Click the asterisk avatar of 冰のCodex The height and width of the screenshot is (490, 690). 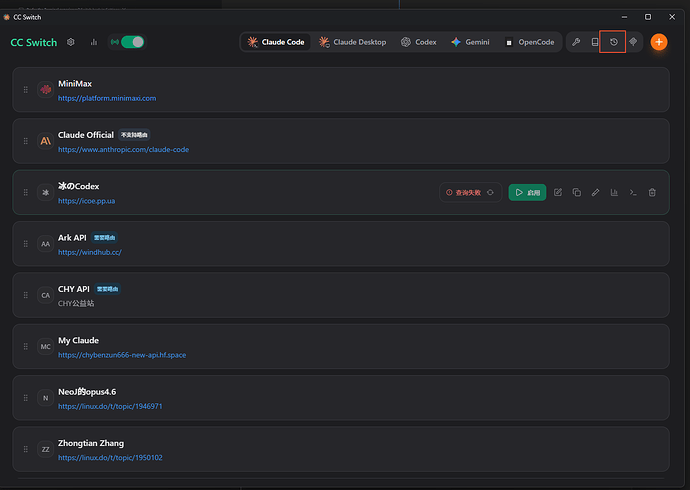click(45, 193)
